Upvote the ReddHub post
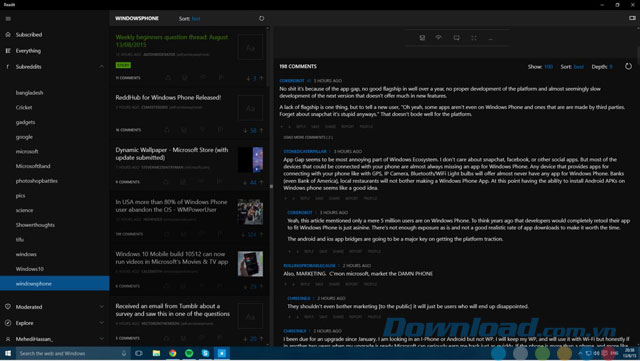 [262, 130]
